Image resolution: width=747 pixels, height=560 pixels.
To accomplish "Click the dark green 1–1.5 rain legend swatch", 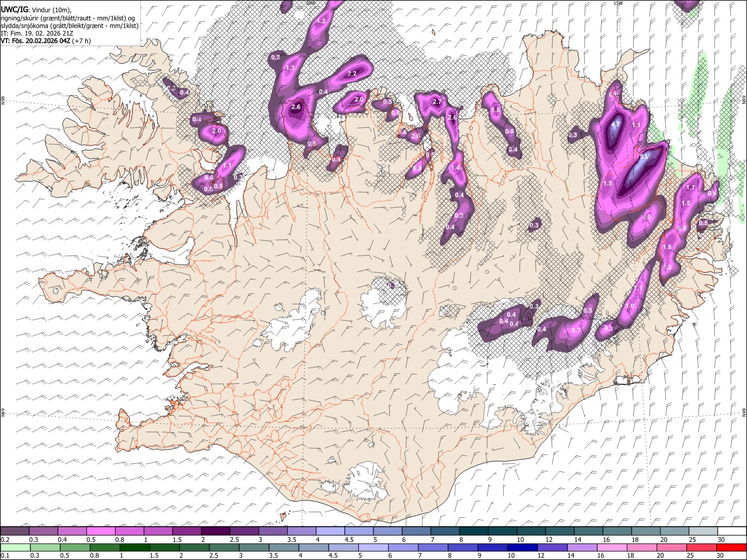I will pos(135,547).
